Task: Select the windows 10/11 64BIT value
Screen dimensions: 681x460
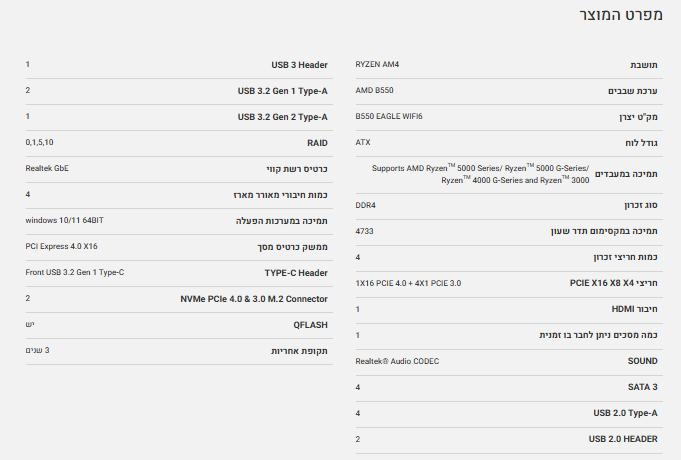Action: [x=64, y=220]
